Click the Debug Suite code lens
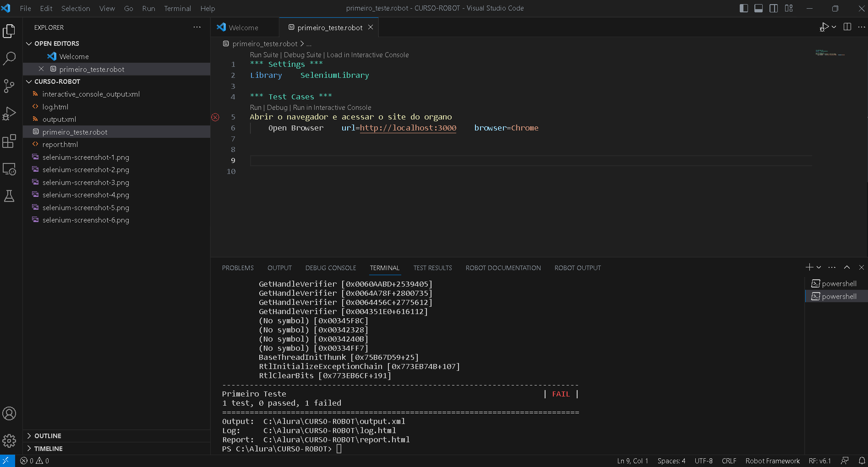The image size is (868, 467). click(302, 55)
